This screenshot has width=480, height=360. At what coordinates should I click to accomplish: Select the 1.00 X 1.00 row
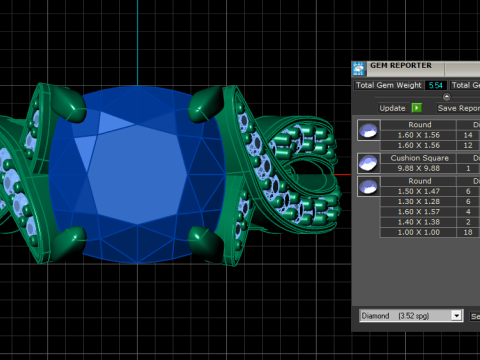430,232
